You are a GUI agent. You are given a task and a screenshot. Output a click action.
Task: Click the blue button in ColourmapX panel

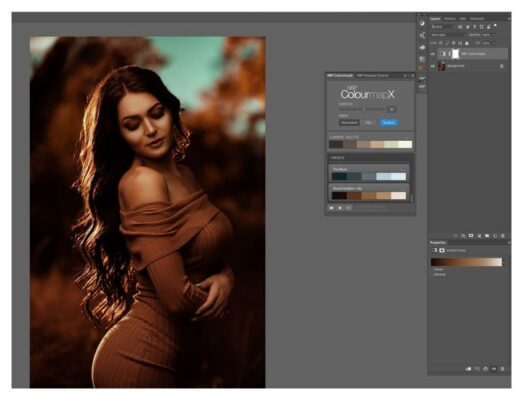pyautogui.click(x=389, y=123)
